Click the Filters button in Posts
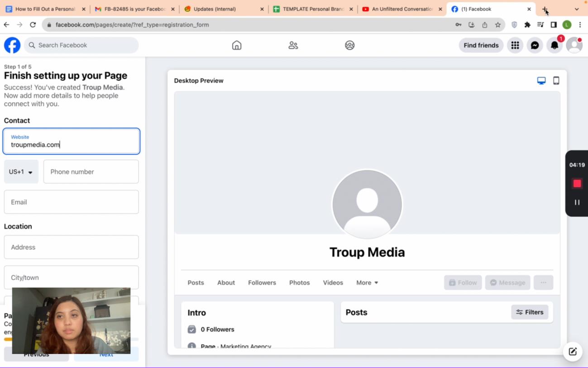 click(x=530, y=312)
